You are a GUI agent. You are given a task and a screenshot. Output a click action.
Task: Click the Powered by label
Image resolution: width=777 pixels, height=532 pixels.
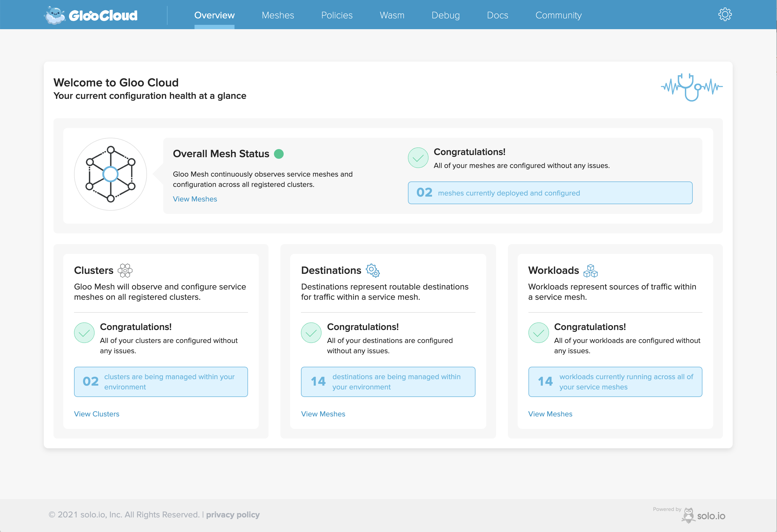[667, 509]
